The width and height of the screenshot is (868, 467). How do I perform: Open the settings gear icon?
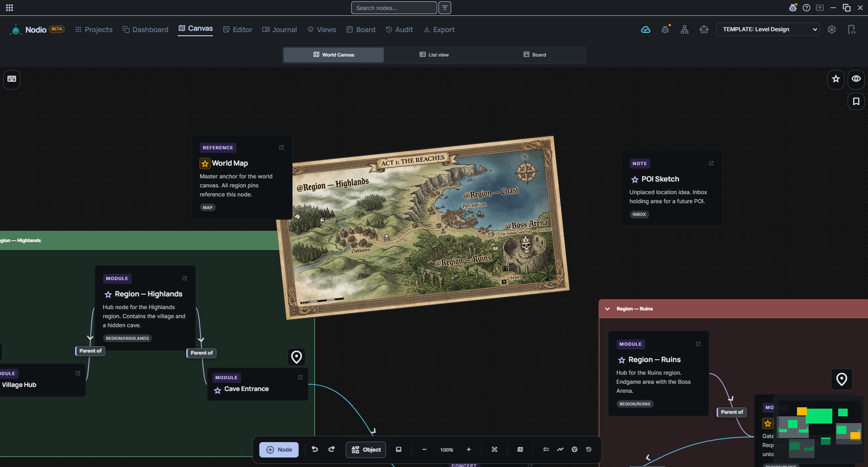(x=832, y=29)
